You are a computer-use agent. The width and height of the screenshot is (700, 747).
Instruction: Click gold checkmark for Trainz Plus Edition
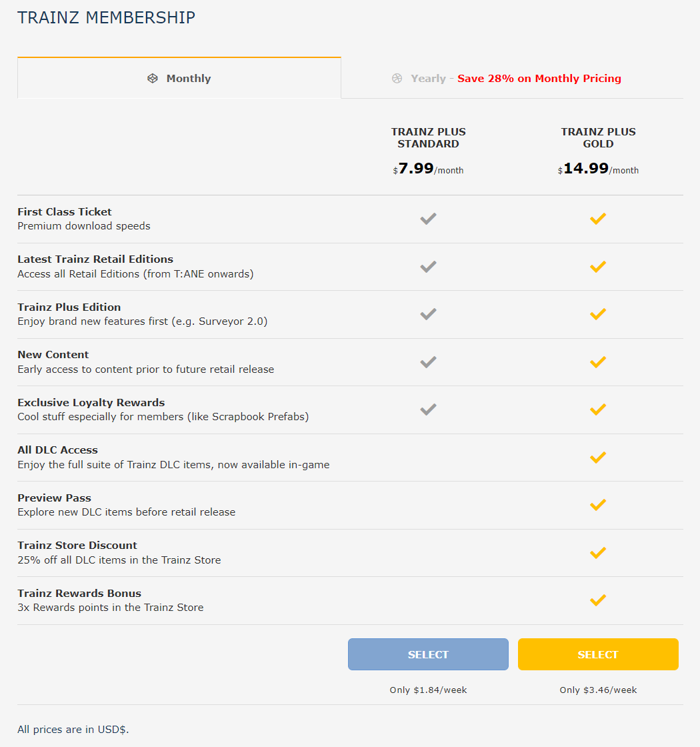[x=598, y=314]
